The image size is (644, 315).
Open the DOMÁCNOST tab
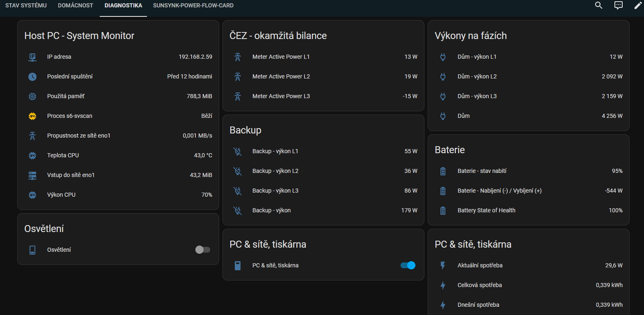coord(76,5)
